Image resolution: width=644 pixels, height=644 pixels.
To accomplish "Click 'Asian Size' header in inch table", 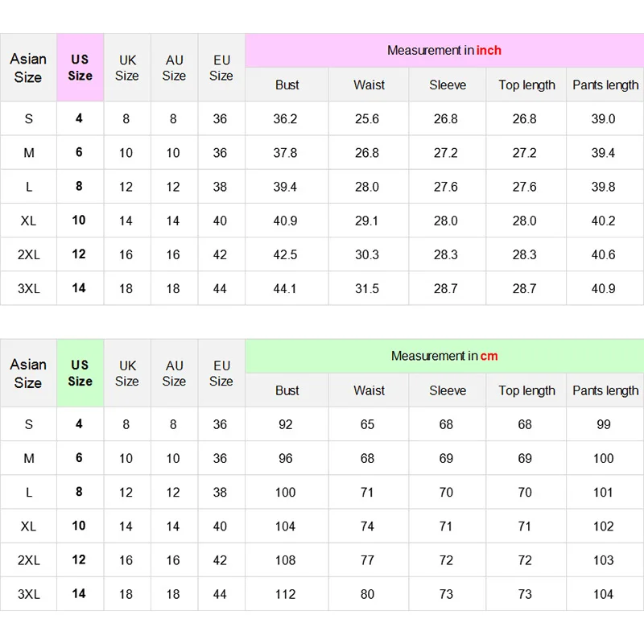I will coord(28,68).
